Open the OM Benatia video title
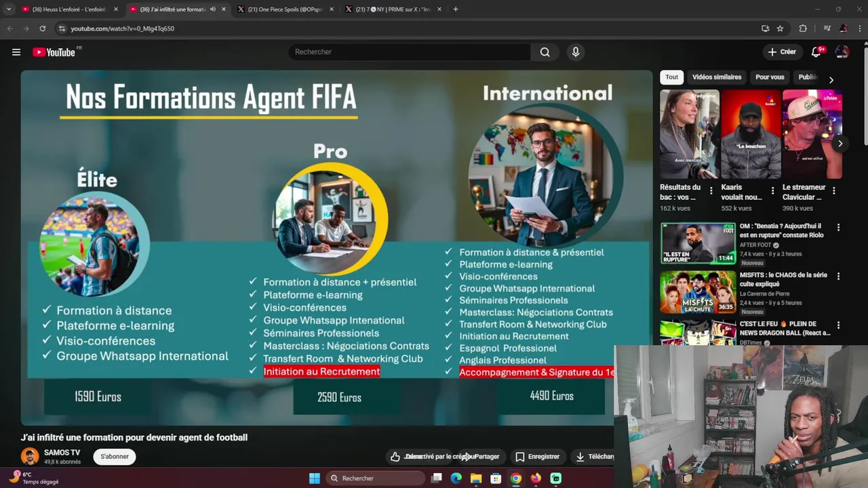 (782, 230)
